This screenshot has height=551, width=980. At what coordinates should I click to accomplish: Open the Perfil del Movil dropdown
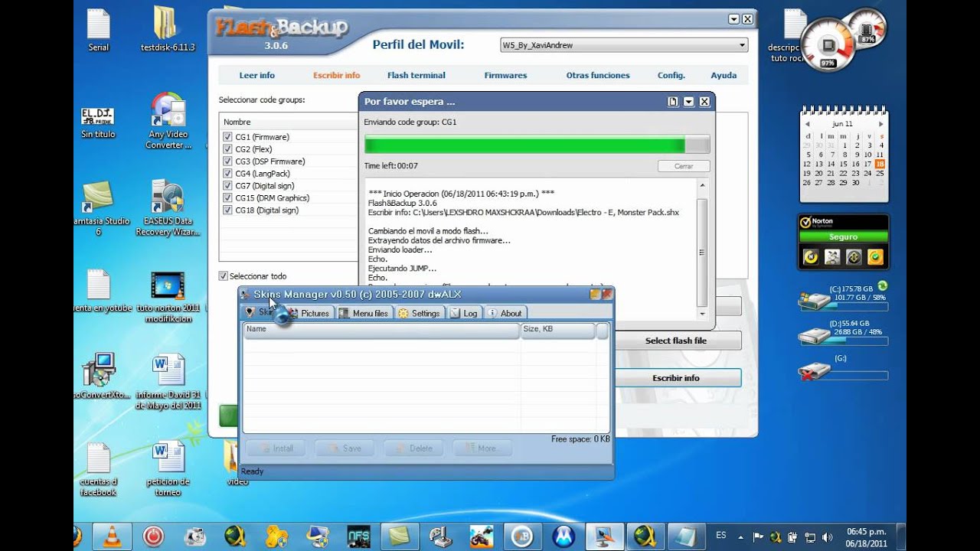pyautogui.click(x=624, y=45)
